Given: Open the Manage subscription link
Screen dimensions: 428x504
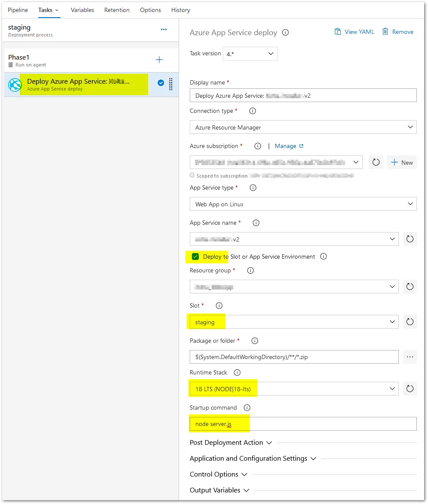Looking at the screenshot, I should click(x=289, y=146).
